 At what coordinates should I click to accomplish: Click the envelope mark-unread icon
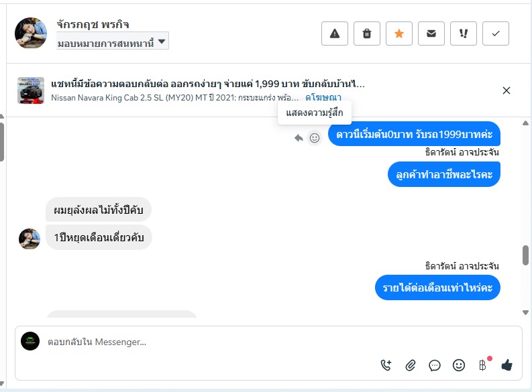431,34
